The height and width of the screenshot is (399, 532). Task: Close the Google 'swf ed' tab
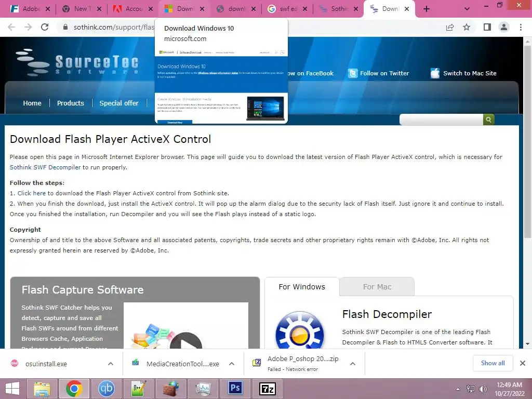click(x=304, y=9)
